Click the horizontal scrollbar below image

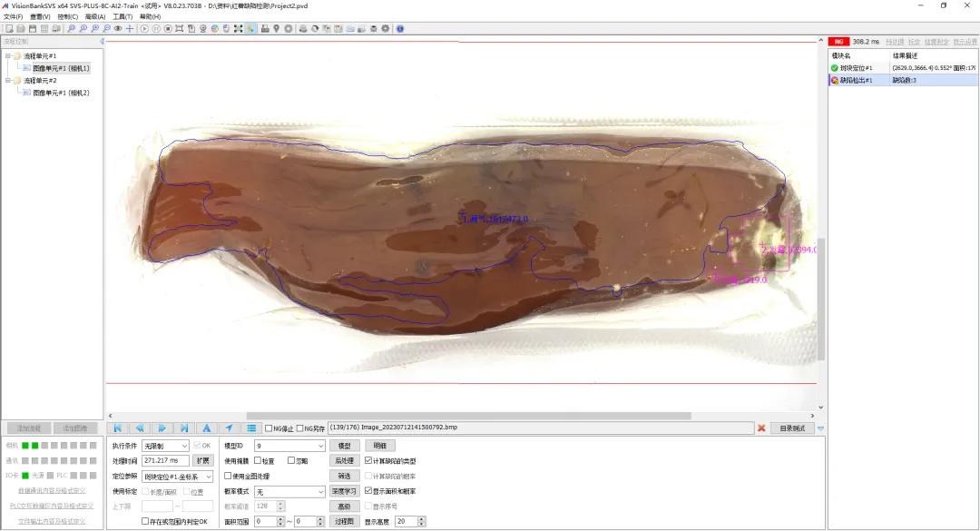469,416
